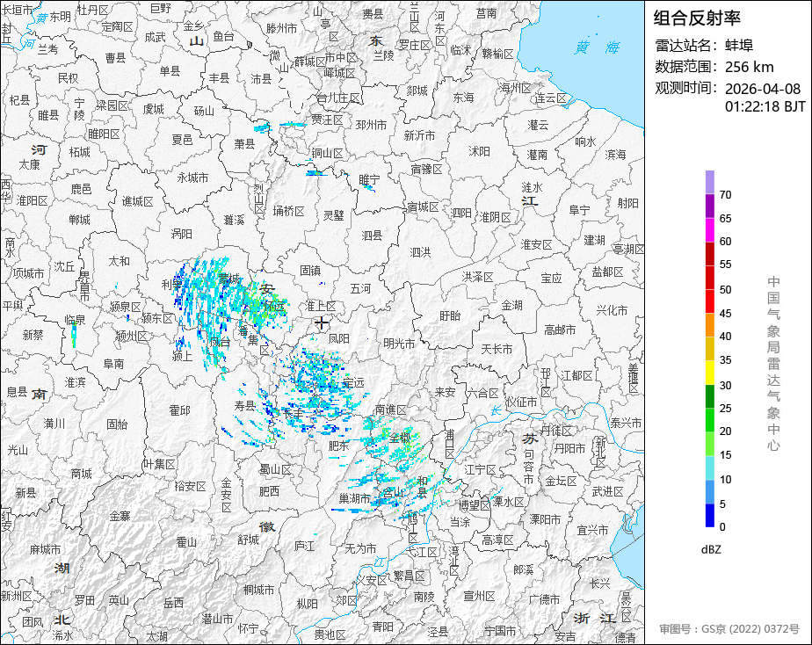
Task: Click the 南谯区 label on the map
Action: coord(390,410)
